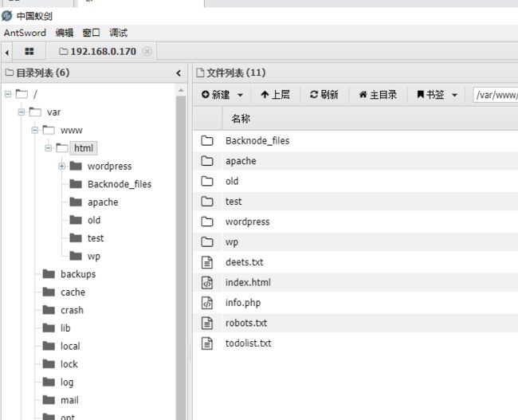Select wp folder icon in file list
Screen dimensions: 518x420
[x=207, y=242]
